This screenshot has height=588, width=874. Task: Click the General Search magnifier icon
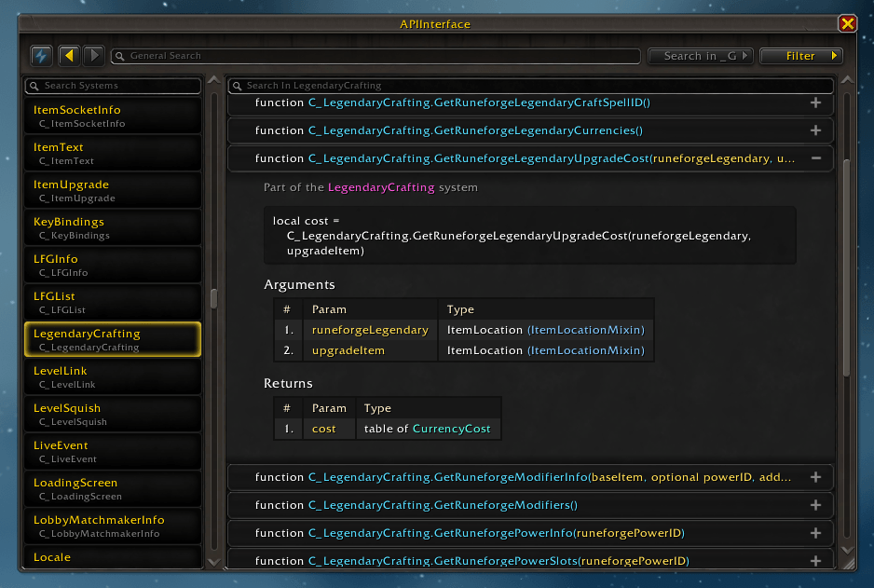pyautogui.click(x=119, y=56)
